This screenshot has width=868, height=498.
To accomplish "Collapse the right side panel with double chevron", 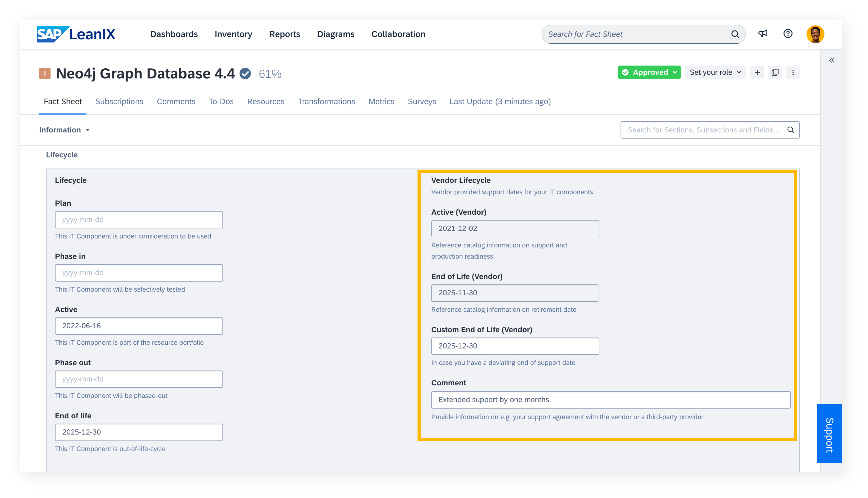I will pyautogui.click(x=832, y=61).
